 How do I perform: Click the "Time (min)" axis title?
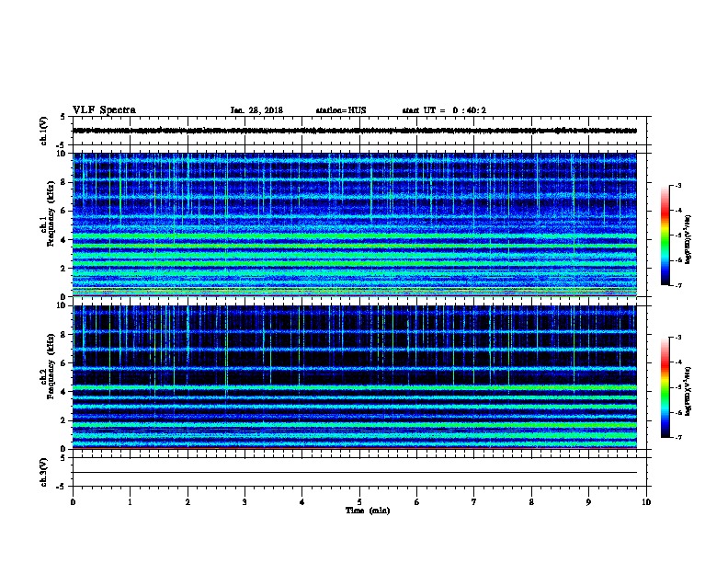pos(368,511)
